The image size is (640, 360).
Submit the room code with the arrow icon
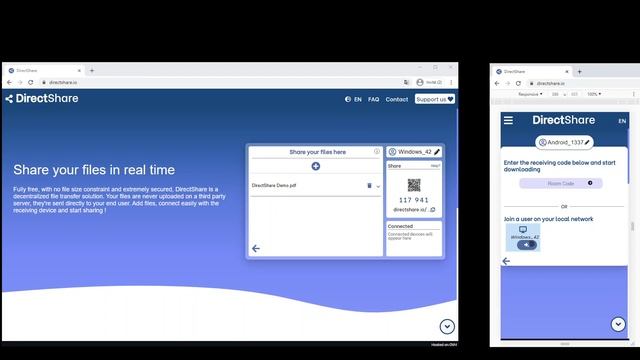(x=590, y=183)
